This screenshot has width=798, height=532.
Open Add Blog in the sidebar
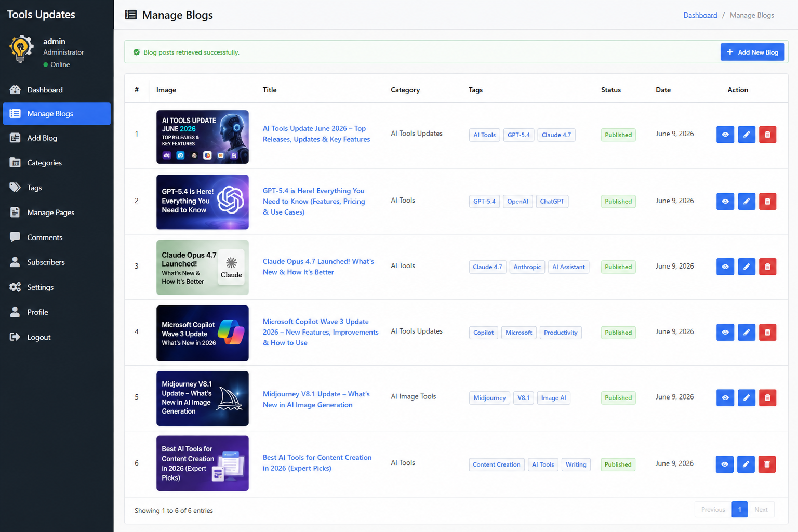pos(57,138)
